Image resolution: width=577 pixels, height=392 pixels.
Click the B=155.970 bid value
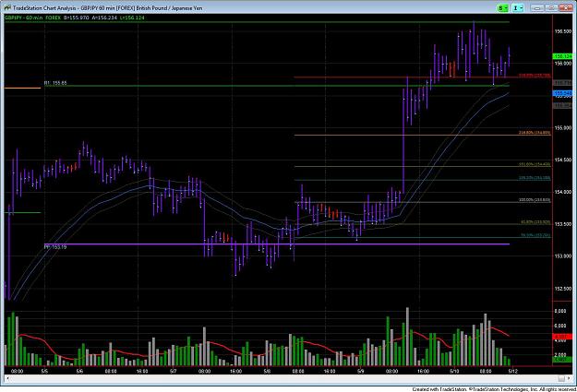click(x=76, y=18)
